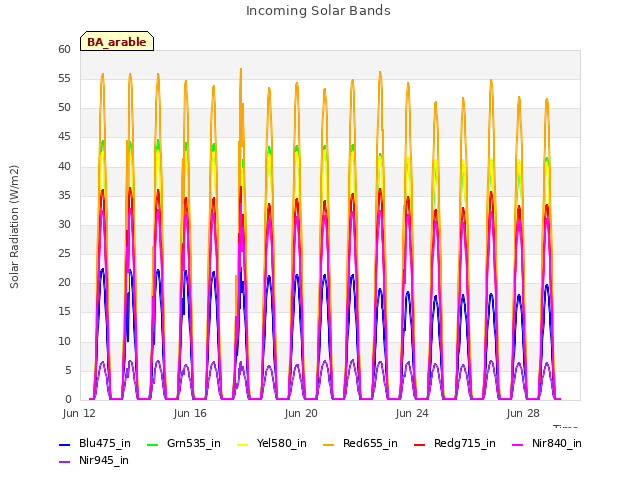Click the orange Red655_in legend color marker
Screen dimensions: 640x480
pyautogui.click(x=328, y=444)
